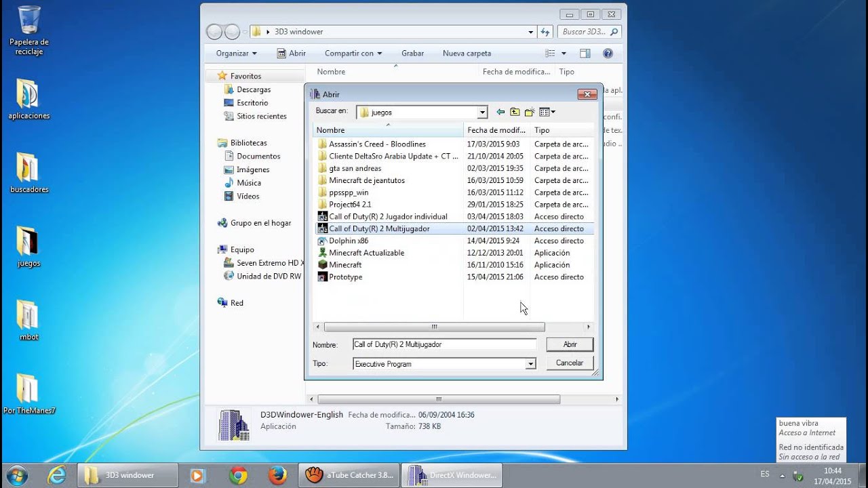The height and width of the screenshot is (488, 868).
Task: Create new folder icon in Abrir dialog
Action: coord(530,112)
